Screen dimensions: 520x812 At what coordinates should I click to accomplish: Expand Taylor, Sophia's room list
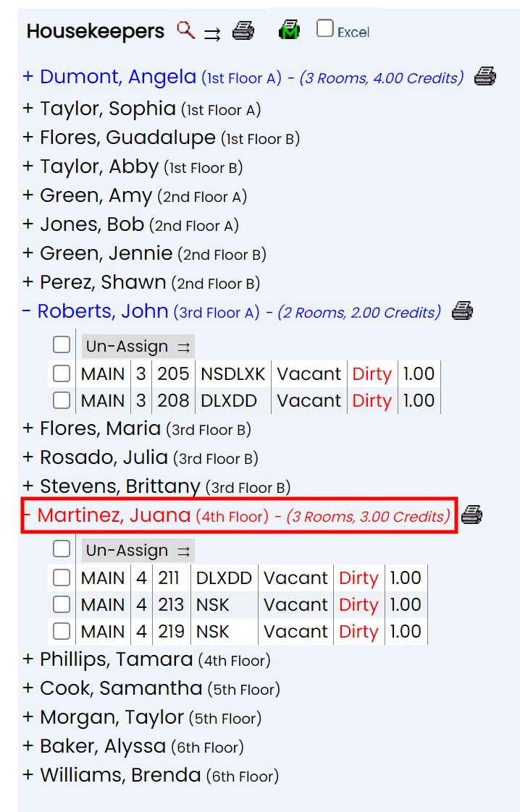pyautogui.click(x=28, y=109)
